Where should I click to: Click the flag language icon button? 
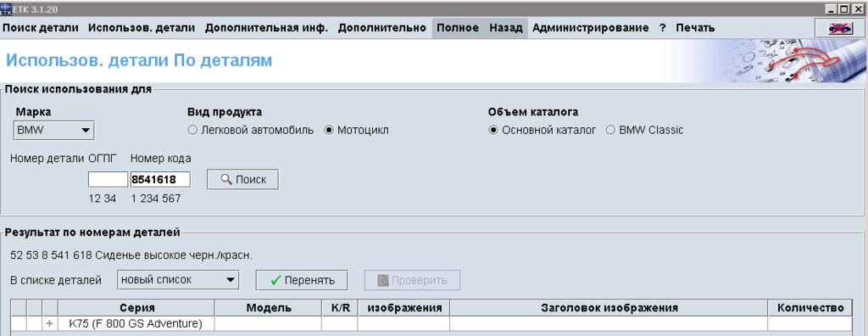[840, 28]
